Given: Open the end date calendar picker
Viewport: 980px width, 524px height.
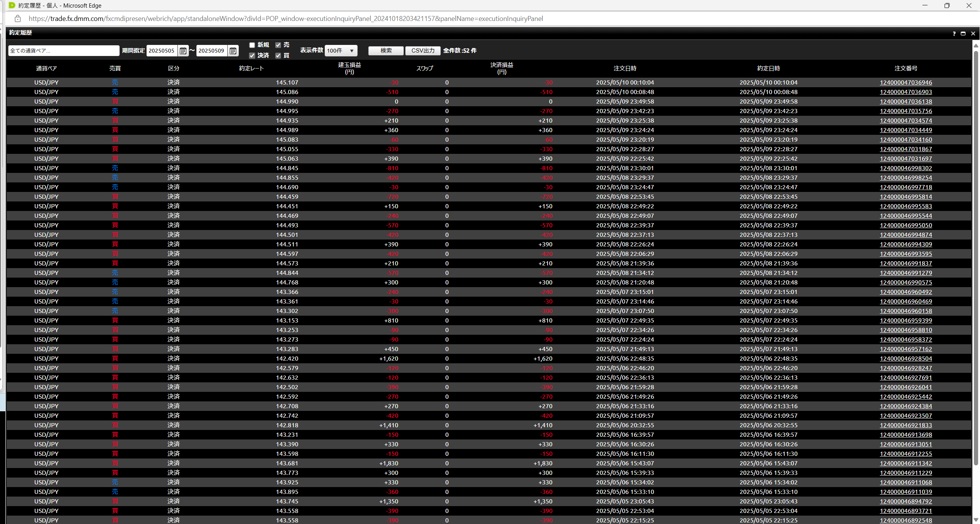Looking at the screenshot, I should pos(233,51).
